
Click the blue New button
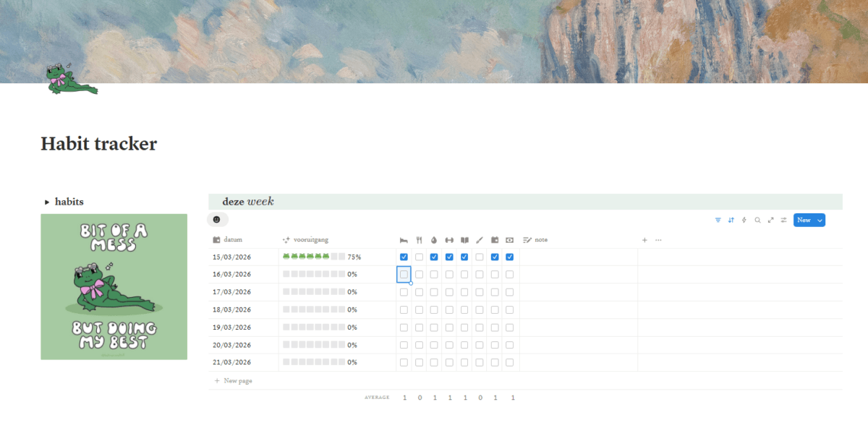[x=803, y=220]
